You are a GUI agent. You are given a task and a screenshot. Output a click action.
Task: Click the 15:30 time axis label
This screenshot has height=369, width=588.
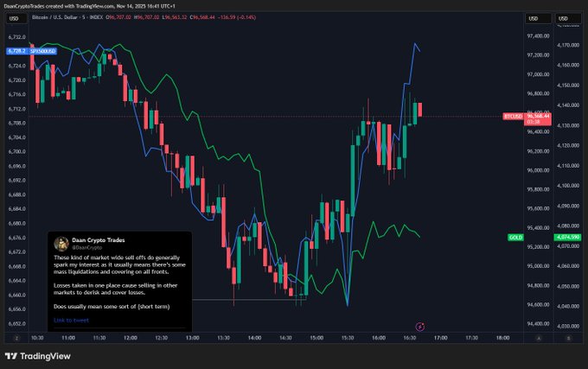coord(348,338)
